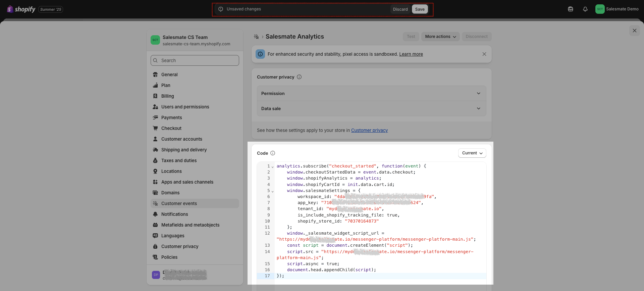Open the notifications bell
Screen dimensions: 644x291
[585, 9]
